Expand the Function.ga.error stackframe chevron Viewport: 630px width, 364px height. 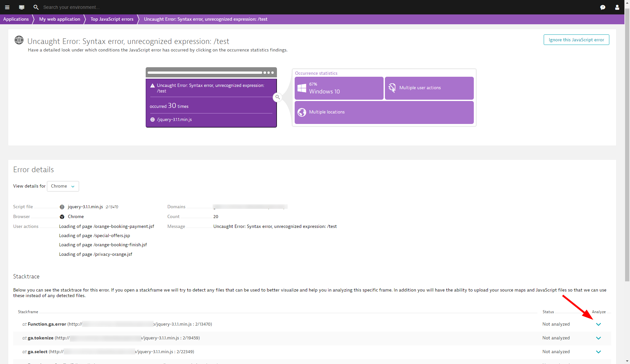tap(598, 324)
